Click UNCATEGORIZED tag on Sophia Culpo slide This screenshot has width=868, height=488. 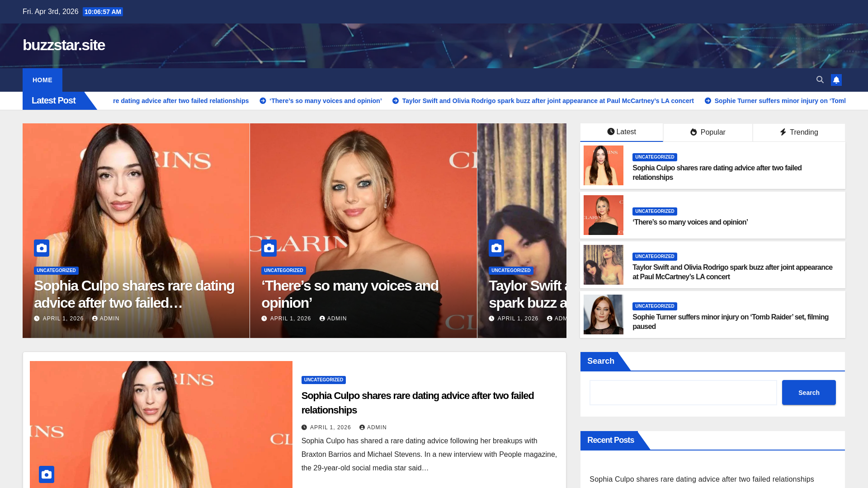point(56,271)
